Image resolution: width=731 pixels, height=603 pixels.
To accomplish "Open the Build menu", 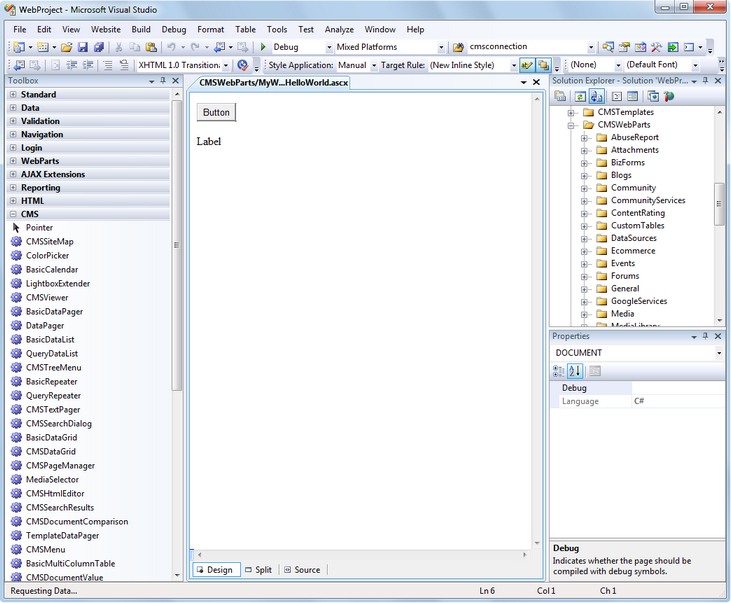I will 141,30.
